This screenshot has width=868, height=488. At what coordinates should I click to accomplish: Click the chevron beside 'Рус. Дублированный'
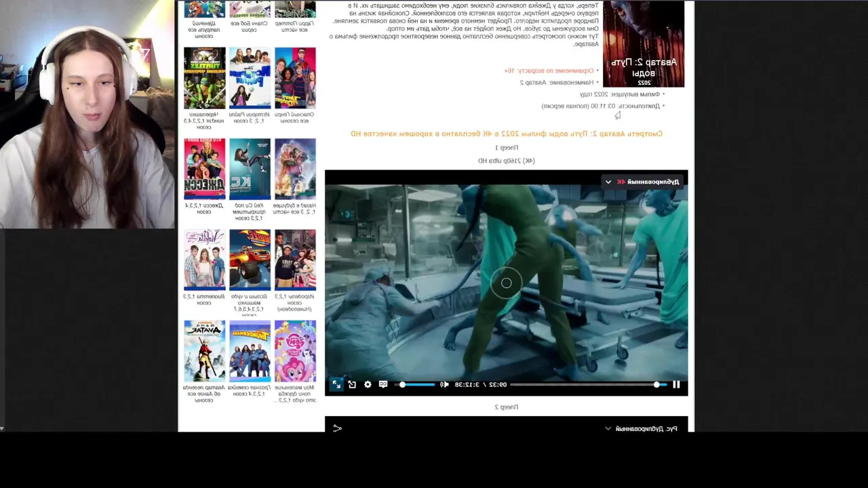pyautogui.click(x=608, y=428)
